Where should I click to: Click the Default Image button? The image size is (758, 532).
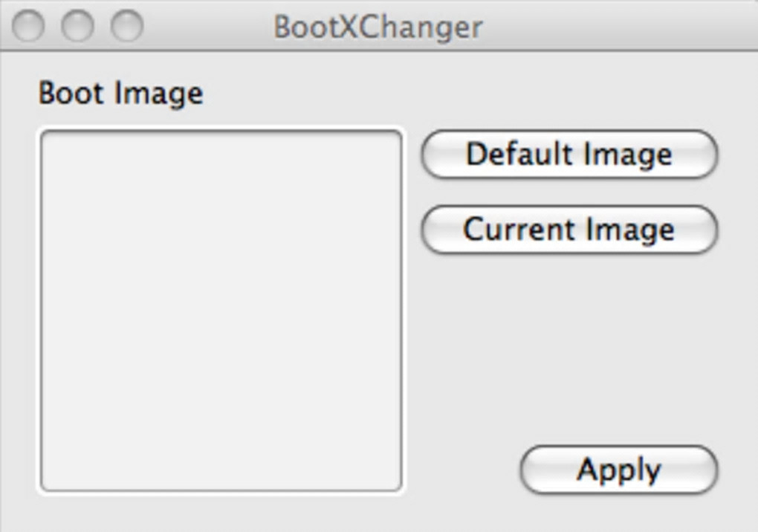click(x=569, y=155)
